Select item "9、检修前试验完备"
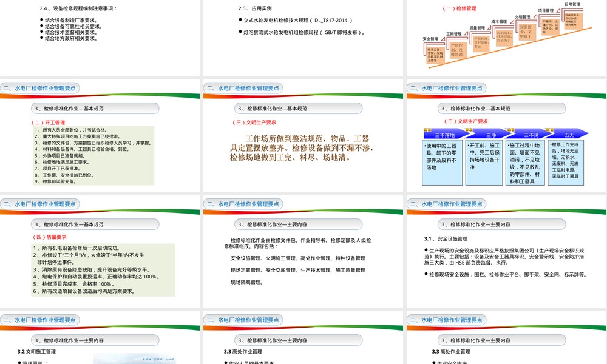This screenshot has height=364, width=607. pyautogui.click(x=55, y=181)
